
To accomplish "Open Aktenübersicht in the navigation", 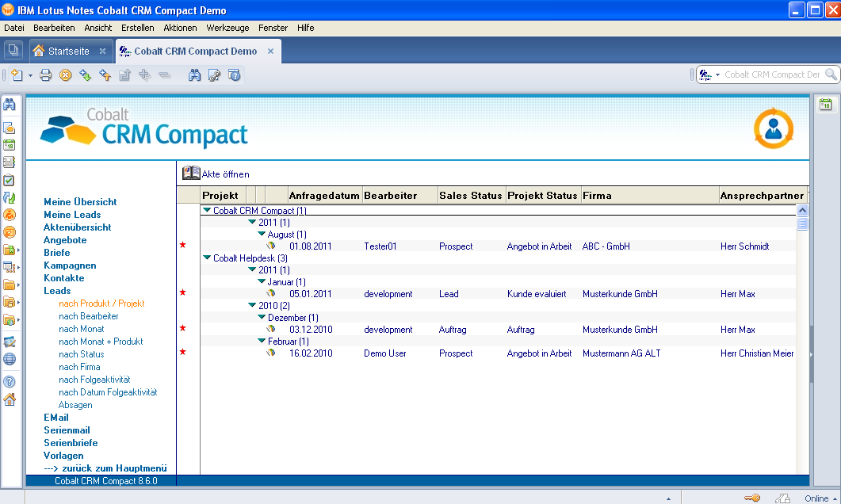I will click(x=77, y=227).
